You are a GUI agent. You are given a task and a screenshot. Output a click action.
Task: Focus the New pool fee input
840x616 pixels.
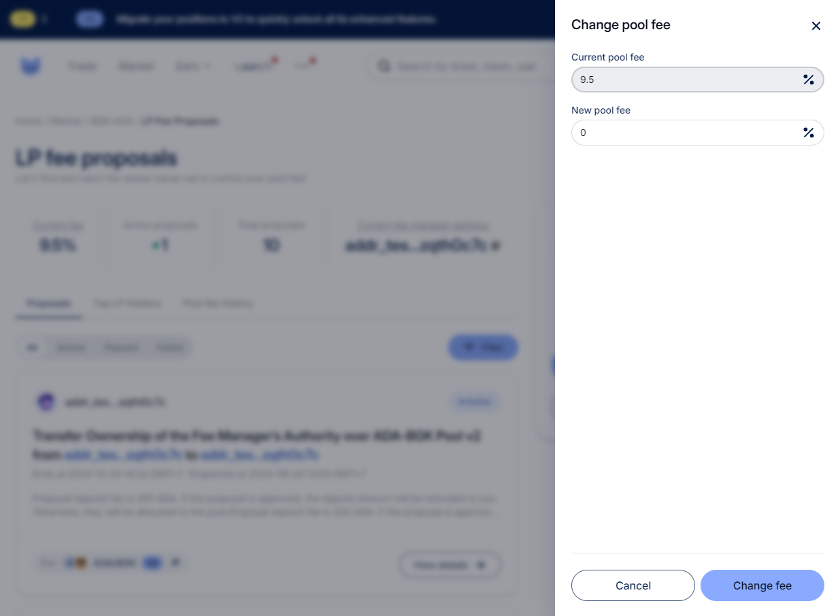pos(698,133)
